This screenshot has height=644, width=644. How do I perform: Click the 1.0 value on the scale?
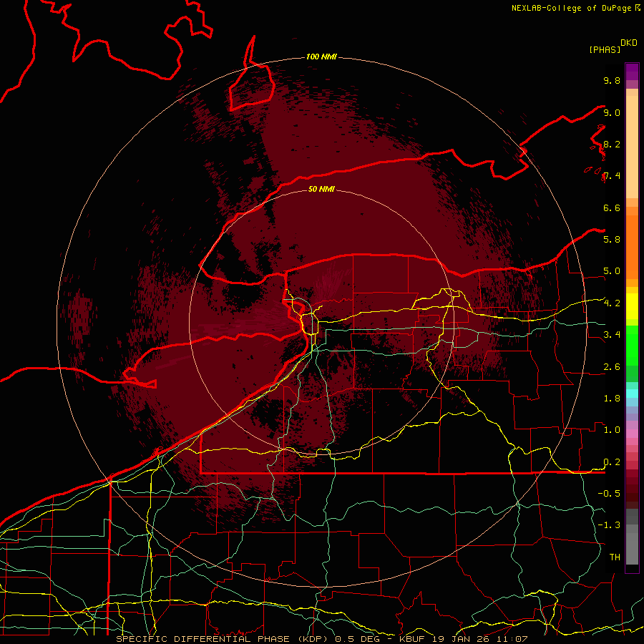[611, 430]
